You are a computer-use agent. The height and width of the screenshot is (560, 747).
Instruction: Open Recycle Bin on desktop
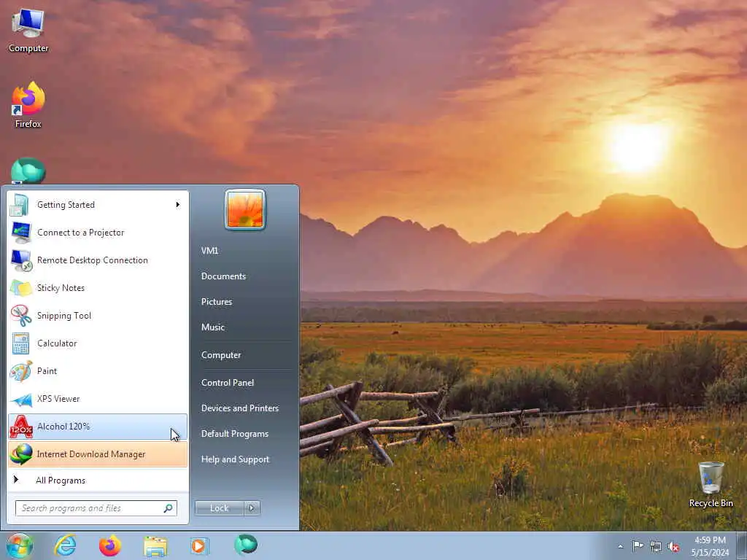pyautogui.click(x=711, y=485)
